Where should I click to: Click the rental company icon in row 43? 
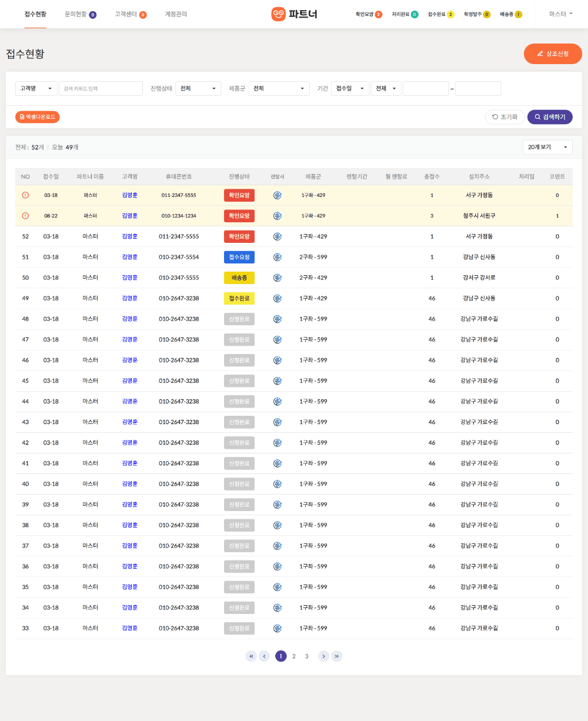click(x=278, y=422)
